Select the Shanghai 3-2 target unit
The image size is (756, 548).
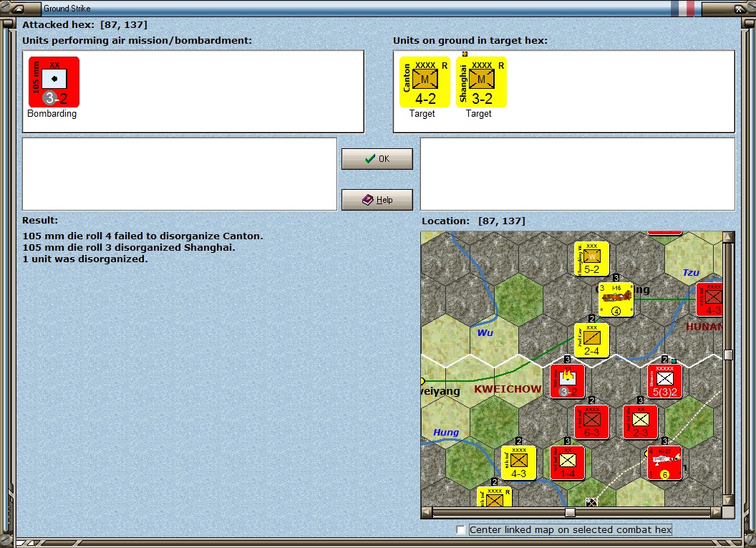[481, 82]
